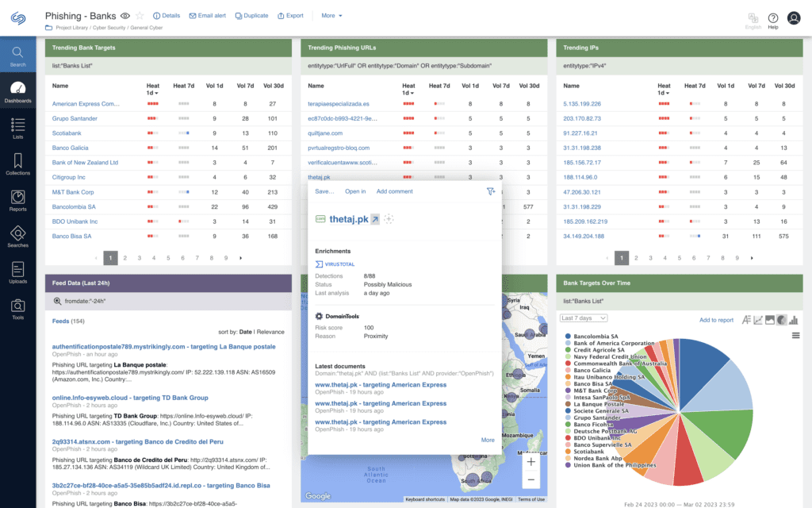Switch chart to bar graph view
This screenshot has width=812, height=508.
793,320
